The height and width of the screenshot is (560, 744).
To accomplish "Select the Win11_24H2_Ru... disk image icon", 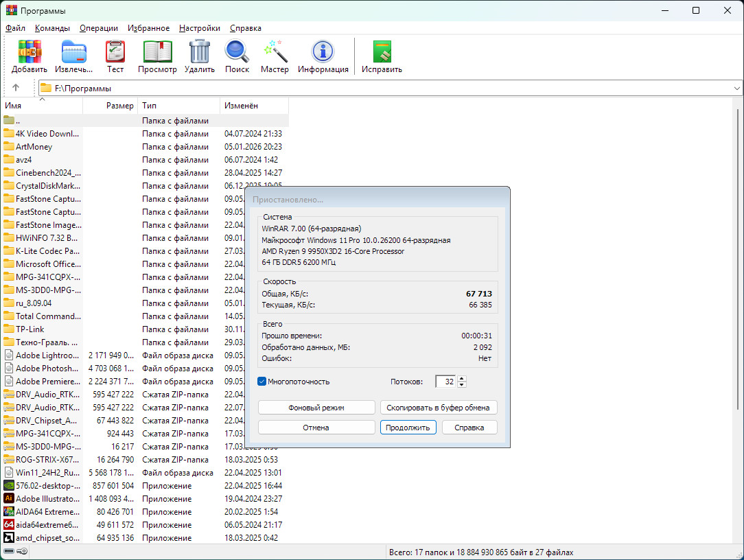I will coord(8,472).
